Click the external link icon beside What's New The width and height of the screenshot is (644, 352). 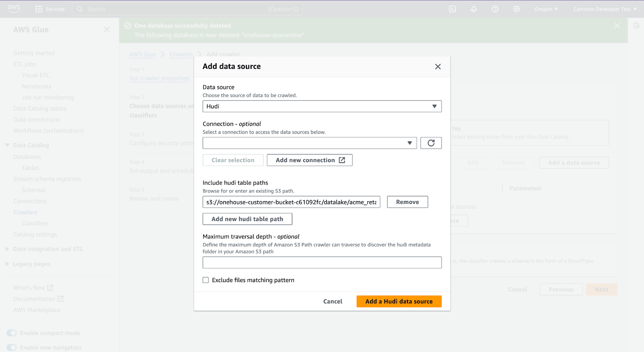pyautogui.click(x=50, y=288)
